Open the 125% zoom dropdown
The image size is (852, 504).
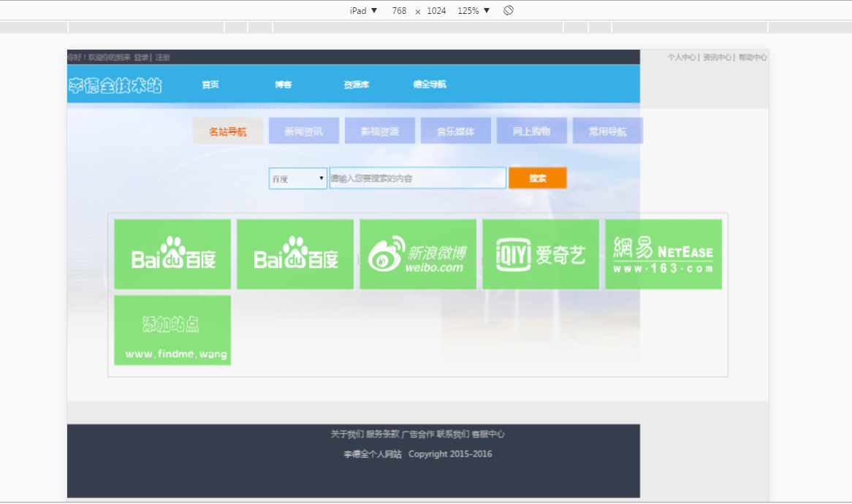click(x=473, y=10)
